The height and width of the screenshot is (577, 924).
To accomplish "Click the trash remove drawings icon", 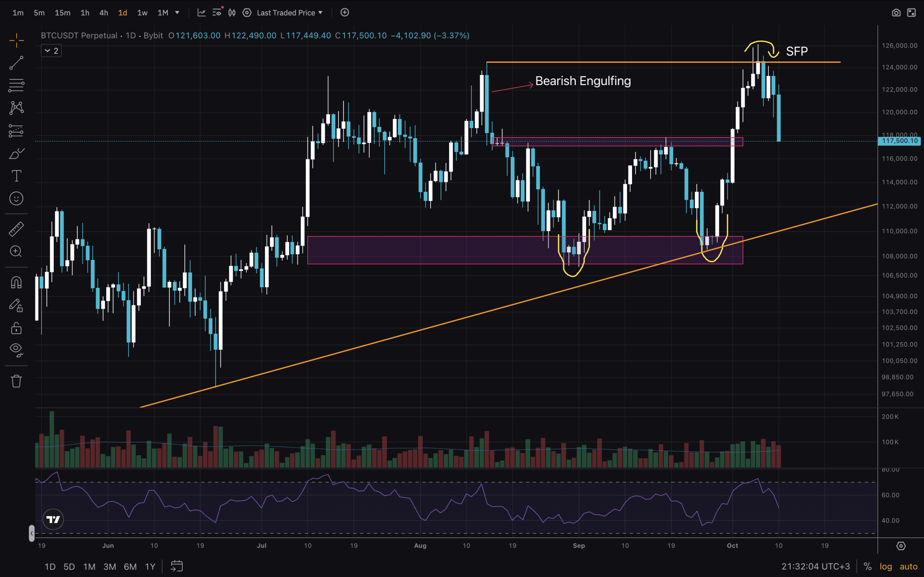I will [x=16, y=381].
